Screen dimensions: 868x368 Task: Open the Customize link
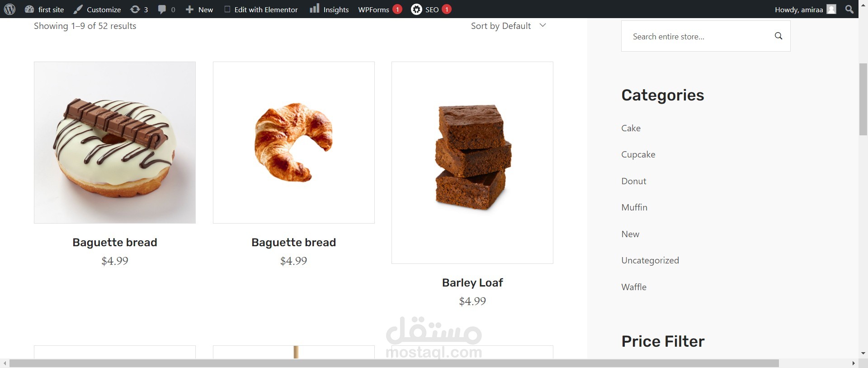tap(97, 10)
